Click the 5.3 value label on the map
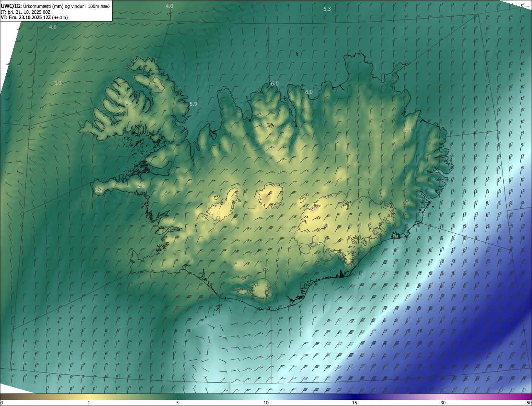The height and width of the screenshot is (406, 532). tap(327, 9)
